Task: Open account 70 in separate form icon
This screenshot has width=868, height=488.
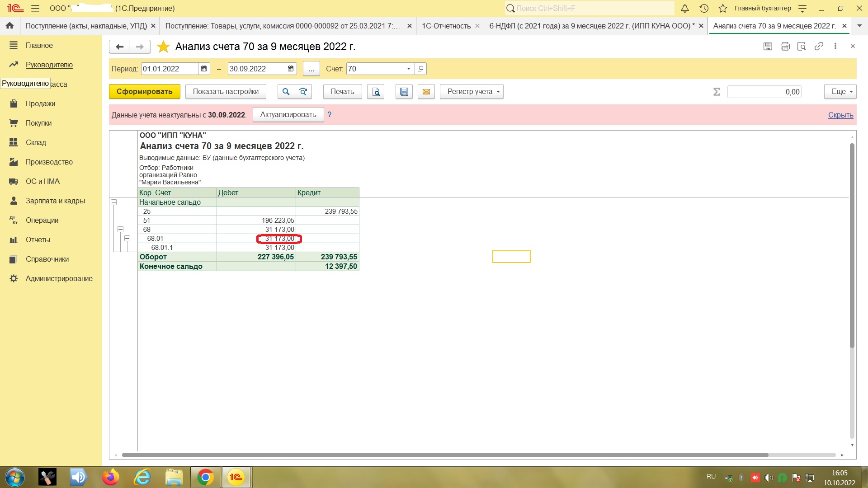Action: pos(420,69)
